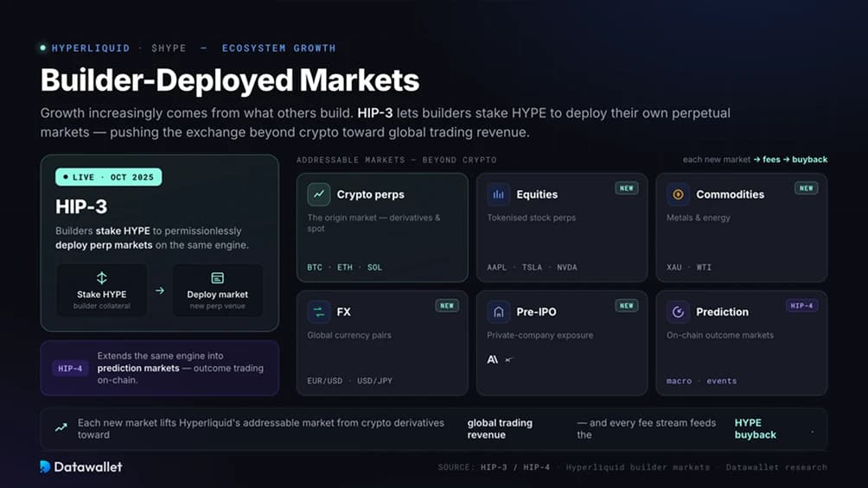Image resolution: width=868 pixels, height=488 pixels.
Task: Click the NEW badge on Equities card
Action: coord(627,188)
